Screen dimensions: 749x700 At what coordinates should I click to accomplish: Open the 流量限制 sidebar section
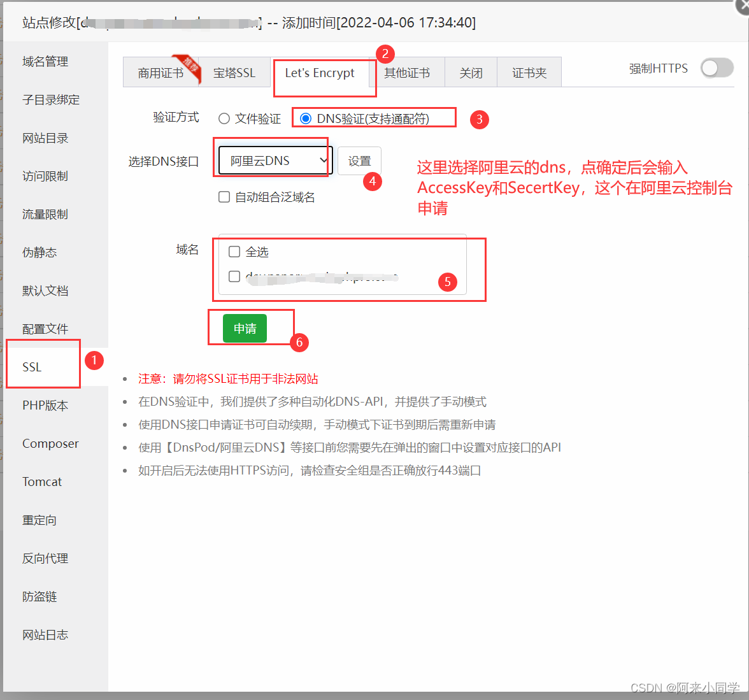coord(45,215)
